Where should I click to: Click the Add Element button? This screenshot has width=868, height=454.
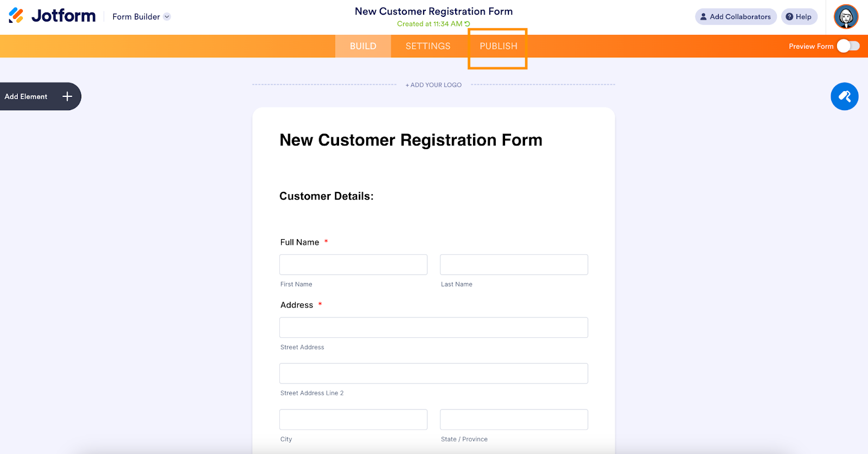click(x=26, y=97)
